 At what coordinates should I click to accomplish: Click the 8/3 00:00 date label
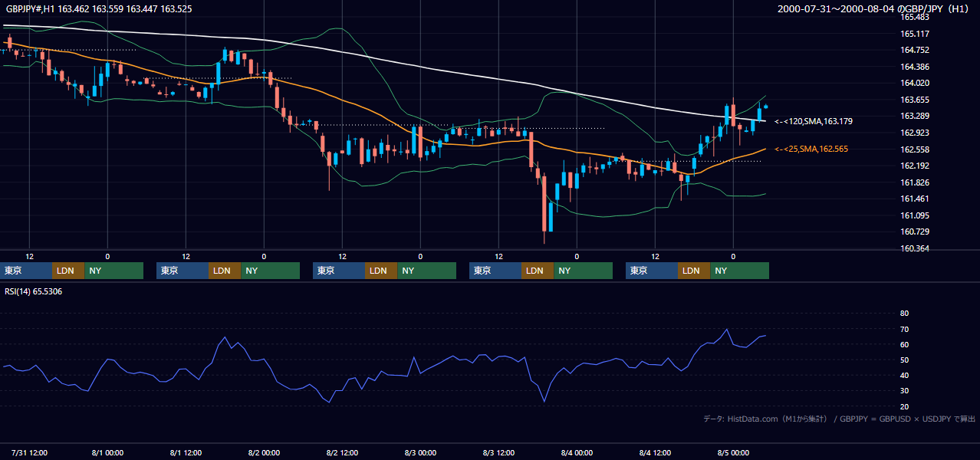point(421,453)
